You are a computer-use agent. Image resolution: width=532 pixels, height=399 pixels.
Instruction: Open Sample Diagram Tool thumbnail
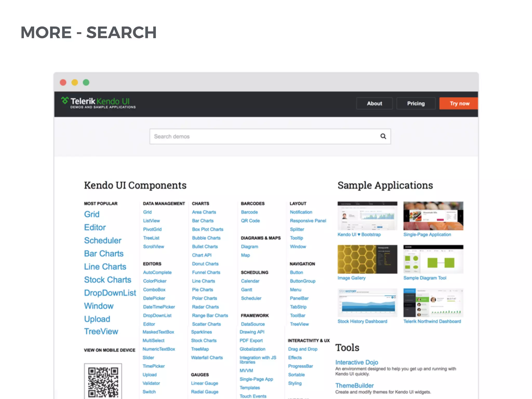point(433,259)
